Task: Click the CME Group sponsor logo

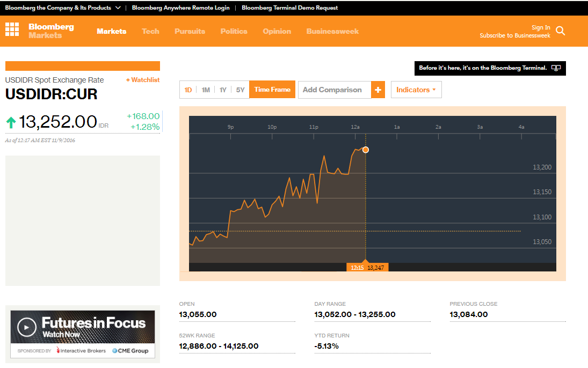Action: tap(130, 351)
